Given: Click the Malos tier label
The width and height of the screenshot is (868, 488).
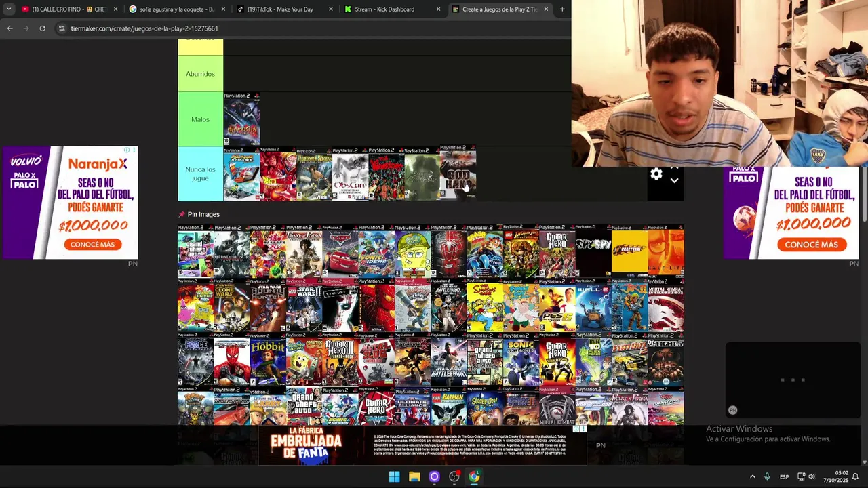Looking at the screenshot, I should (200, 119).
